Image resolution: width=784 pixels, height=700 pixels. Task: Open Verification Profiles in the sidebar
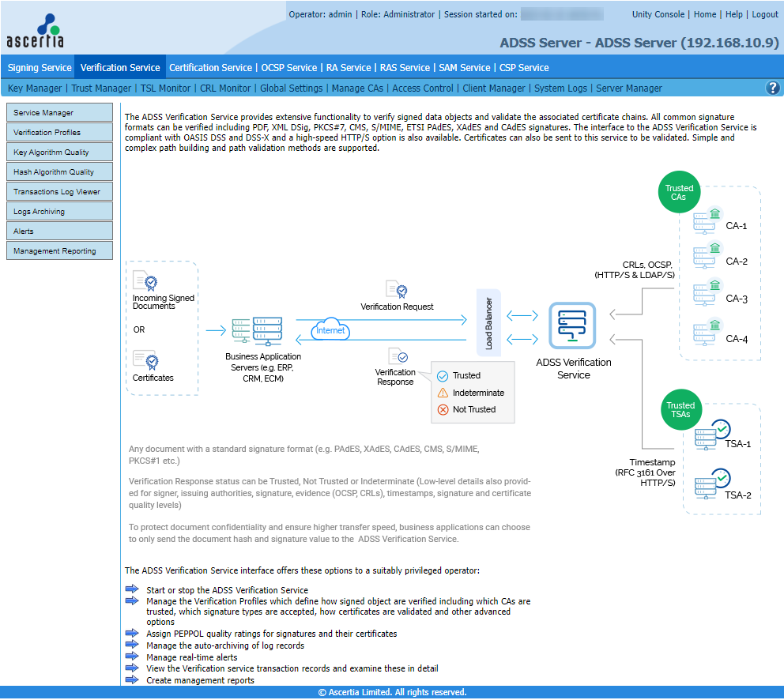point(59,132)
